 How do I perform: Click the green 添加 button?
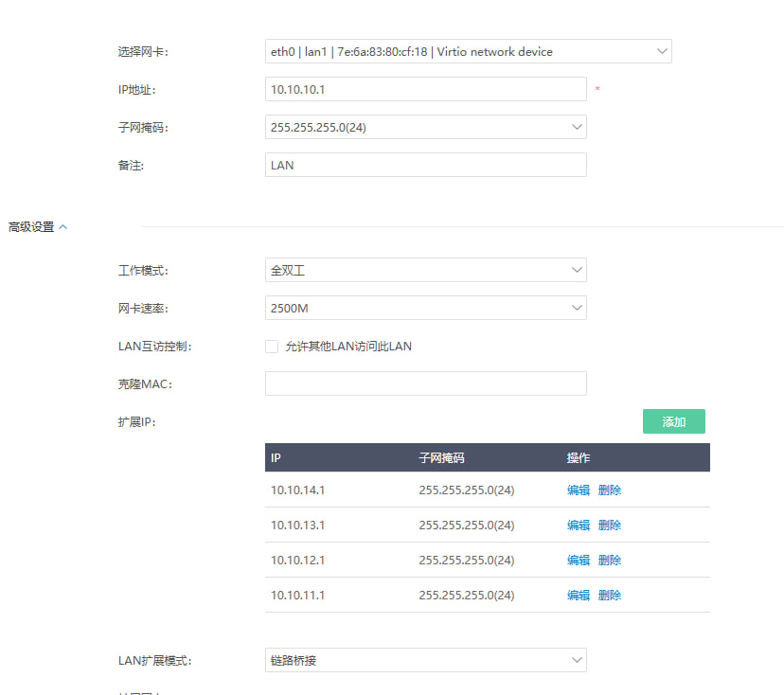pyautogui.click(x=673, y=422)
